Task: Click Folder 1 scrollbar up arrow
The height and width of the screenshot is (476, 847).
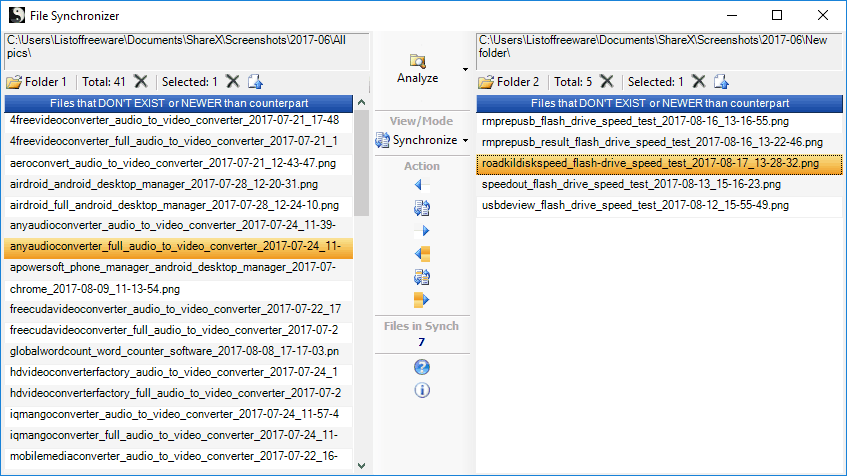Action: click(361, 103)
